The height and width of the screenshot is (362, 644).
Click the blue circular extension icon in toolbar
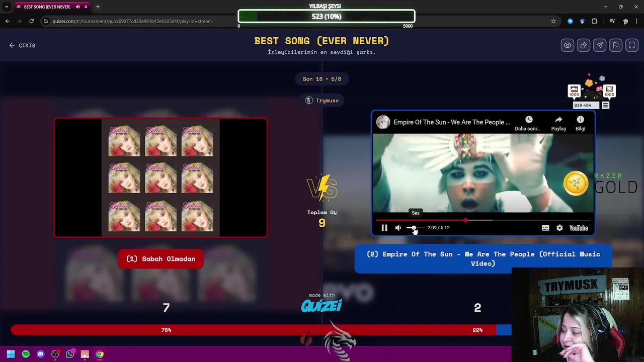[570, 21]
